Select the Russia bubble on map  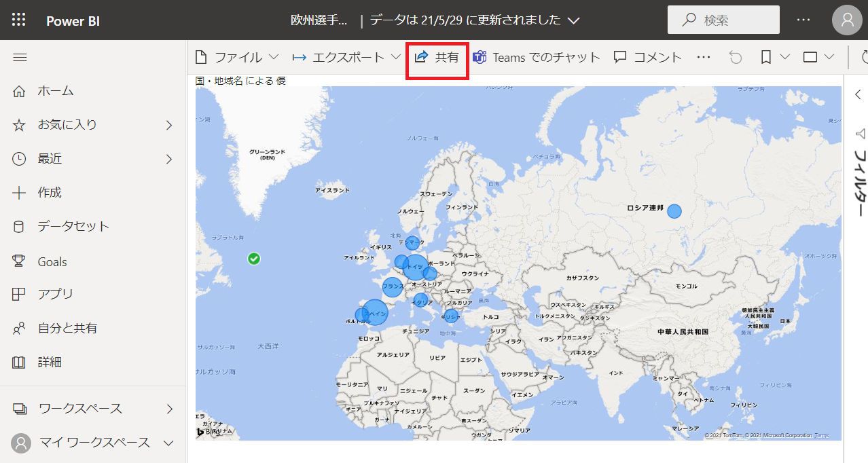click(x=674, y=211)
